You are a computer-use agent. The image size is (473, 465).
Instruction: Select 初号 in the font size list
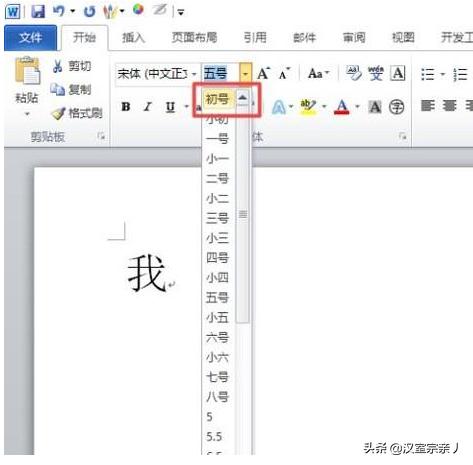tap(217, 99)
